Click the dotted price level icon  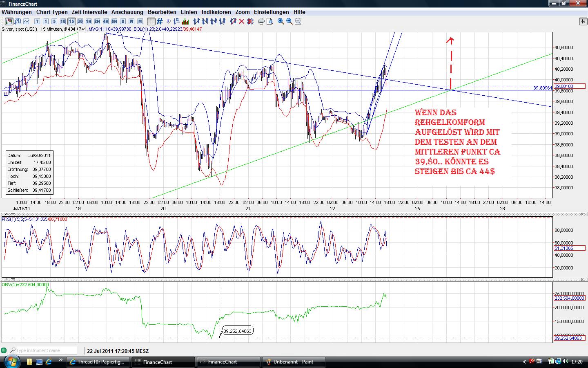(x=177, y=21)
